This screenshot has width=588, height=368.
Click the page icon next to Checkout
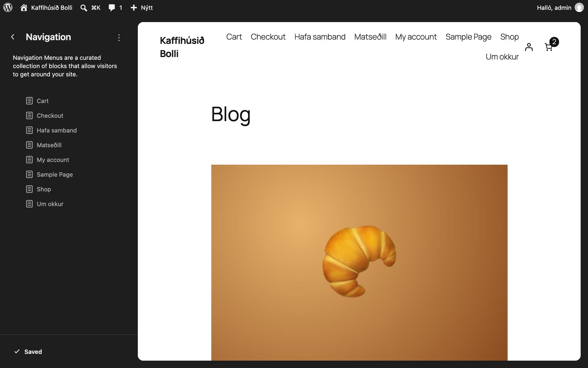(x=29, y=115)
